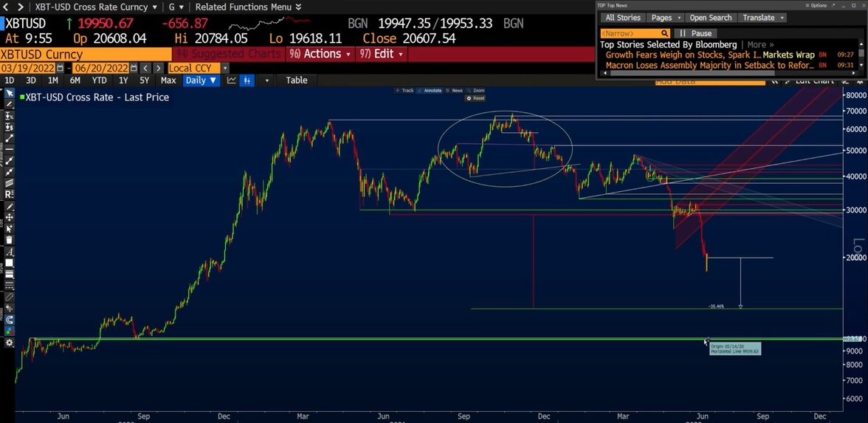Click the All Stories button
The height and width of the screenshot is (423, 868).
click(x=623, y=18)
